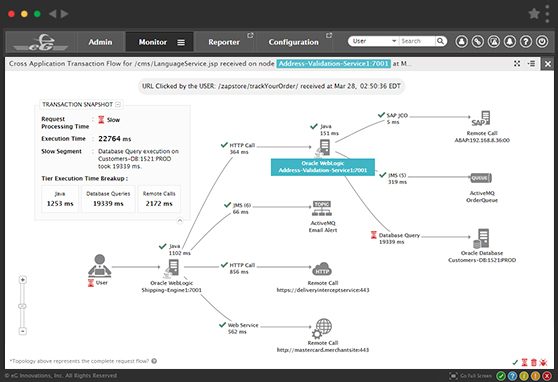
Task: Click the bookmark star icon
Action: pos(534,14)
